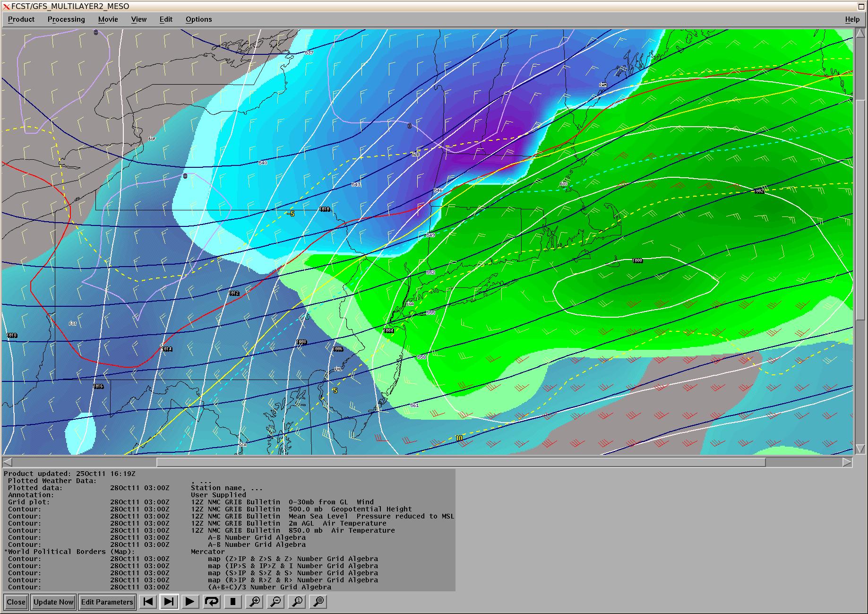Click the horizontal scrollbar thumb

[x=461, y=462]
